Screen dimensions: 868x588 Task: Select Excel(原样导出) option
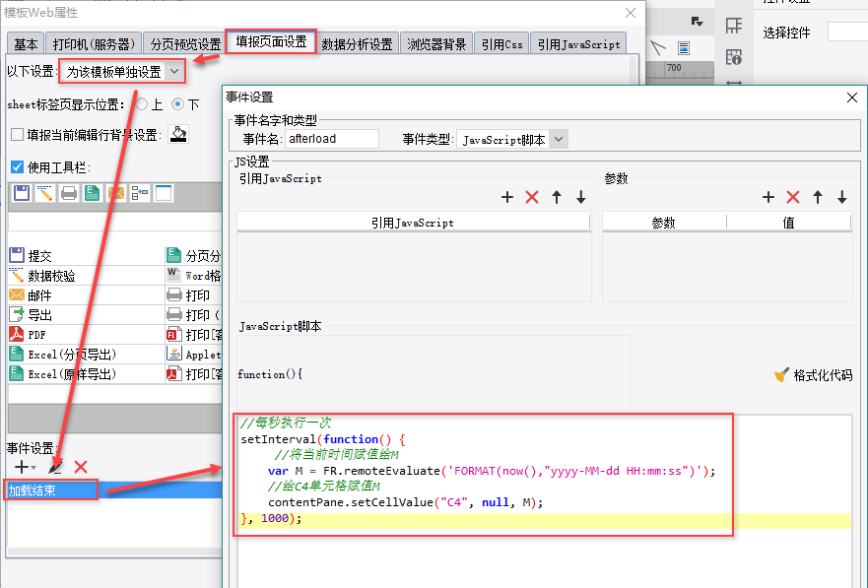[x=87, y=374]
